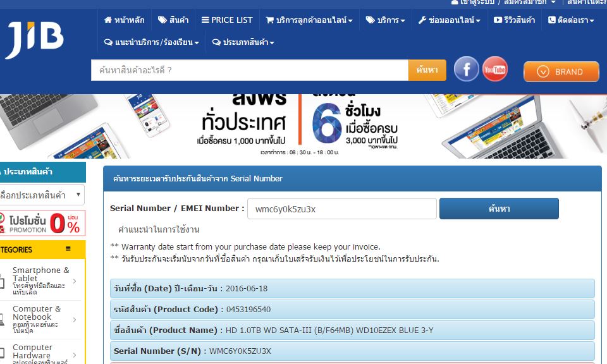Click the list icon beside PRICE LIST
Image resolution: width=607 pixels, height=364 pixels.
click(205, 20)
